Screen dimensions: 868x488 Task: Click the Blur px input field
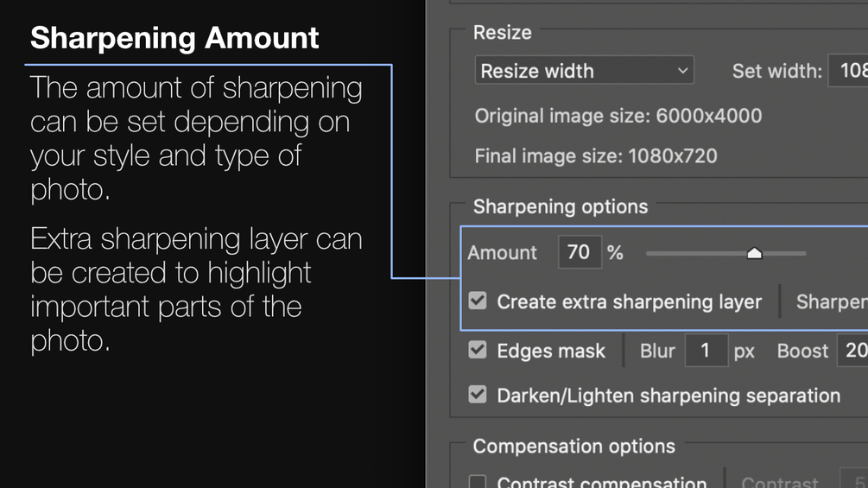coord(706,351)
